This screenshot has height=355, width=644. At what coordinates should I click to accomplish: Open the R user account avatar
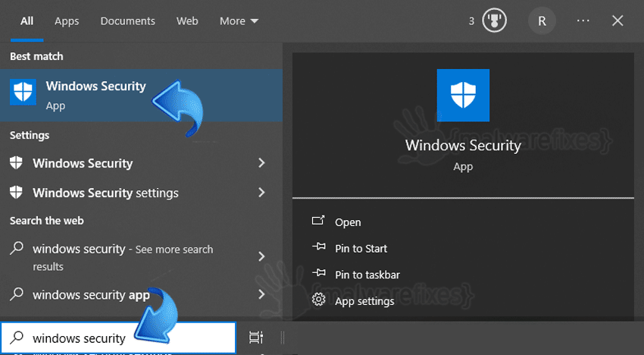(x=542, y=21)
